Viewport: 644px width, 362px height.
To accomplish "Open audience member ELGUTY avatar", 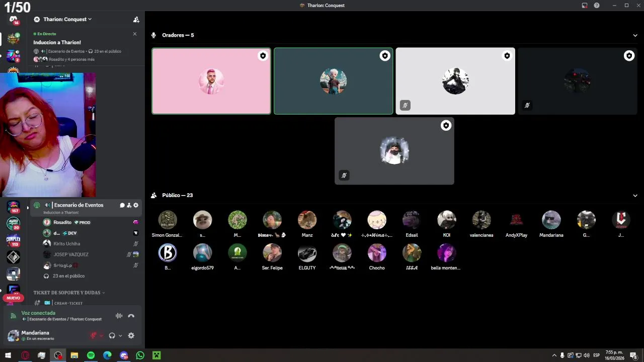I will click(x=307, y=253).
